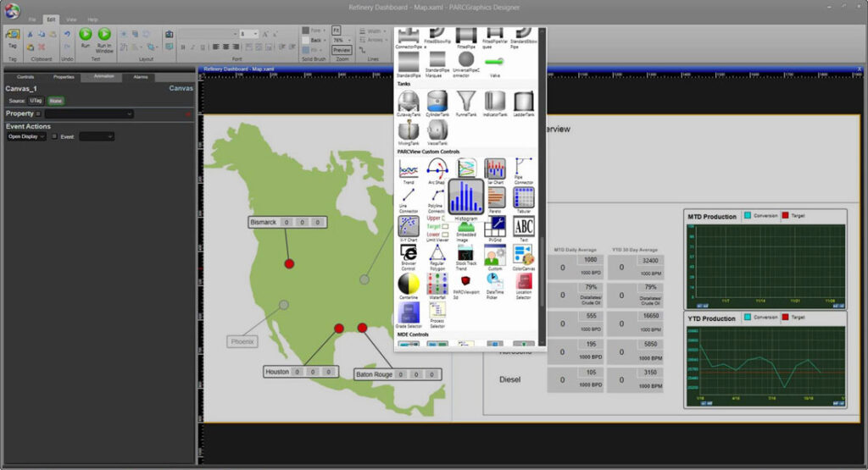Select None as source

pyautogui.click(x=55, y=101)
